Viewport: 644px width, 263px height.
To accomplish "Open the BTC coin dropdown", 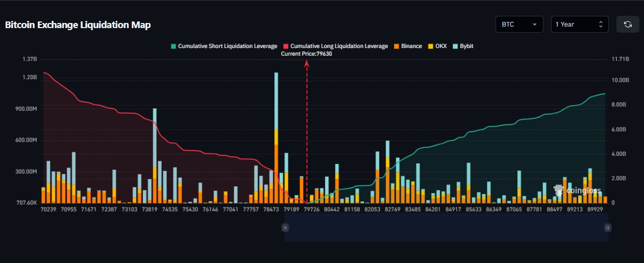I will (x=519, y=24).
